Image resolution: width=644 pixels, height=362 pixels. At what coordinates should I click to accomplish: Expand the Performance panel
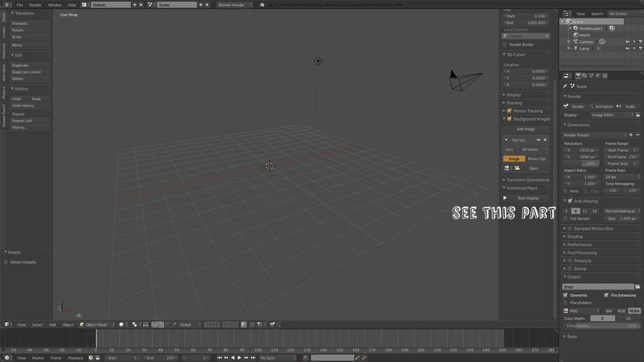(579, 244)
